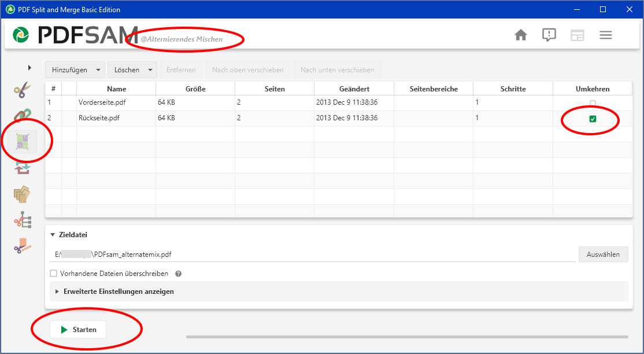Select the Split (scissors) tool in sidebar
644x354 pixels.
pos(22,89)
